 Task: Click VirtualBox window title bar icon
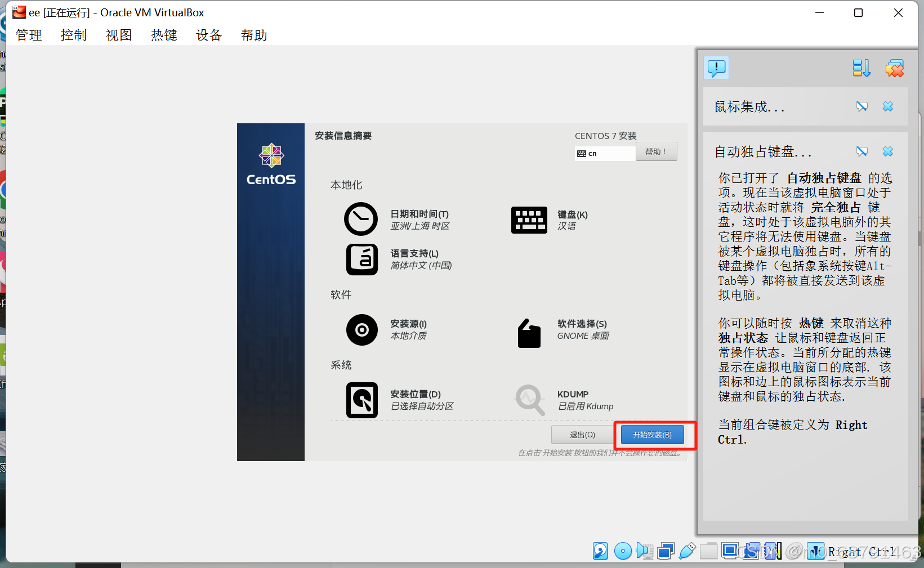[19, 12]
